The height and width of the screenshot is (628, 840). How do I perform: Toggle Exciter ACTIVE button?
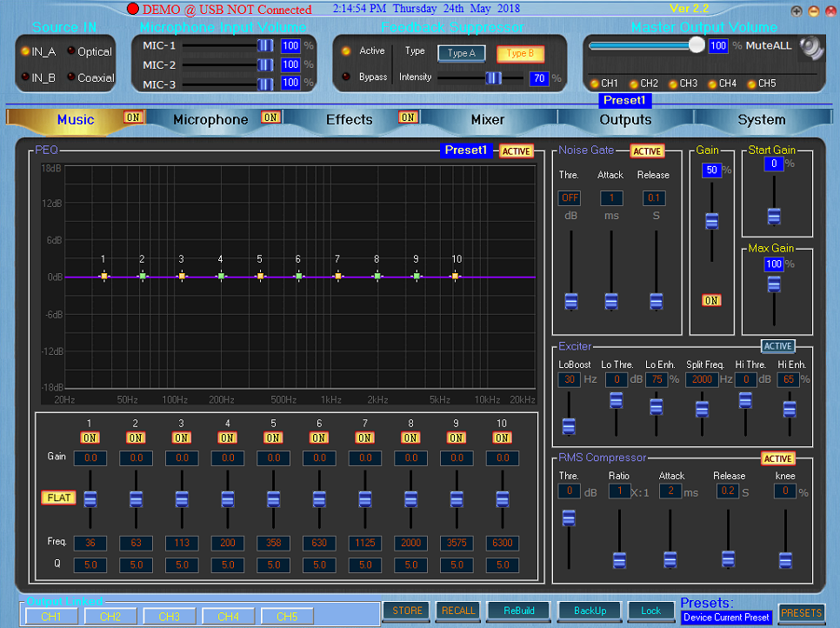point(778,346)
